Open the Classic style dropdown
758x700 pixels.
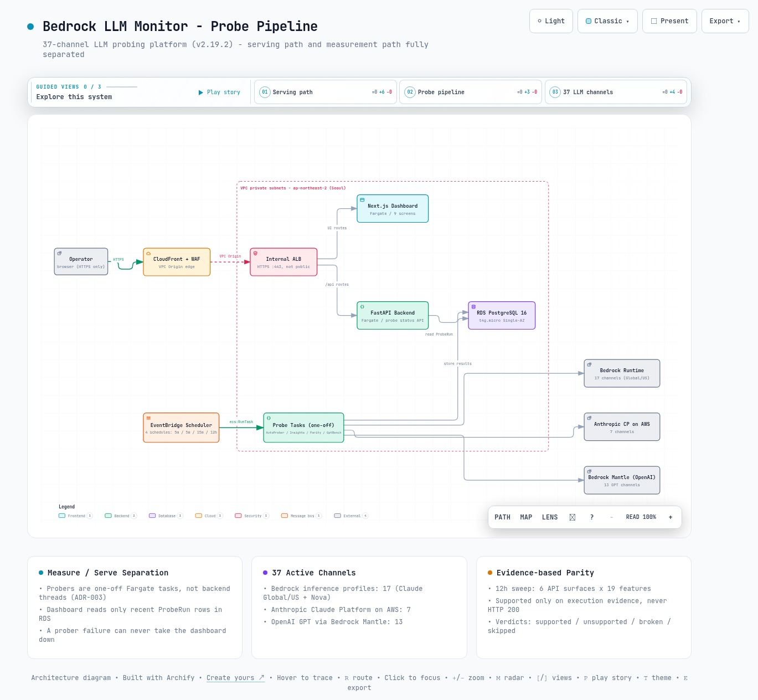pyautogui.click(x=607, y=21)
